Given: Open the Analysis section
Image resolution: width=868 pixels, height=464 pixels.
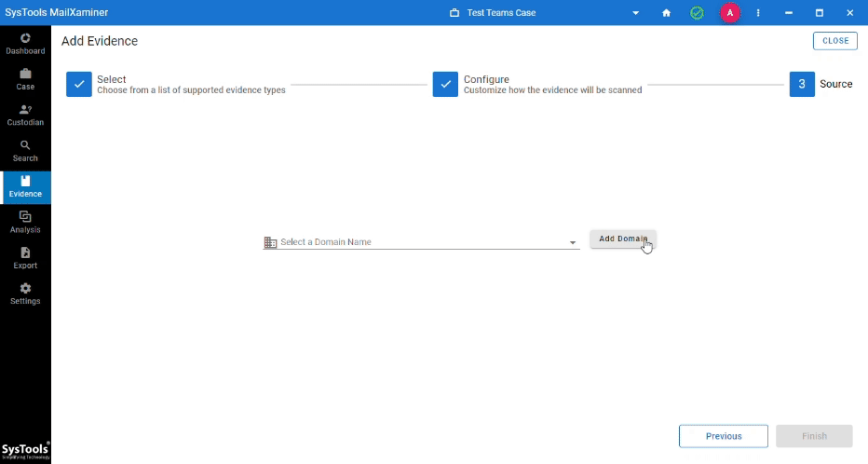Looking at the screenshot, I should (25, 223).
